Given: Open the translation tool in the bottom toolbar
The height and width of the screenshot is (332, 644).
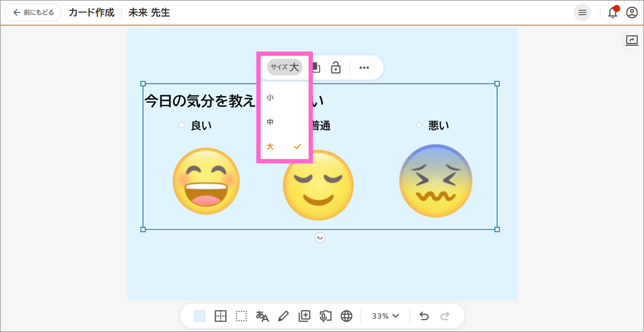Looking at the screenshot, I should [x=262, y=316].
